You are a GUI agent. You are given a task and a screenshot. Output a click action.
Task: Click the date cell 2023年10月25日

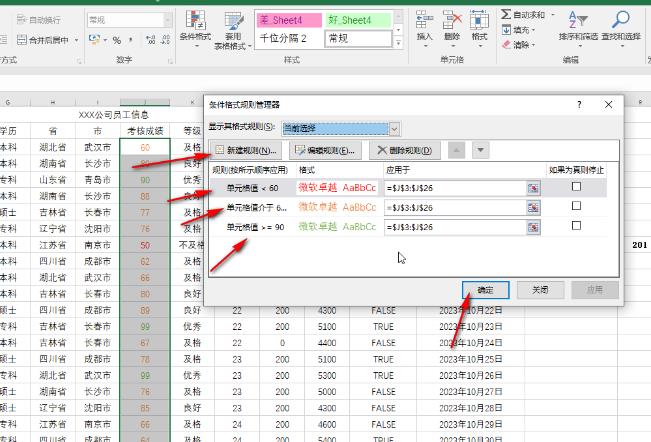470,359
